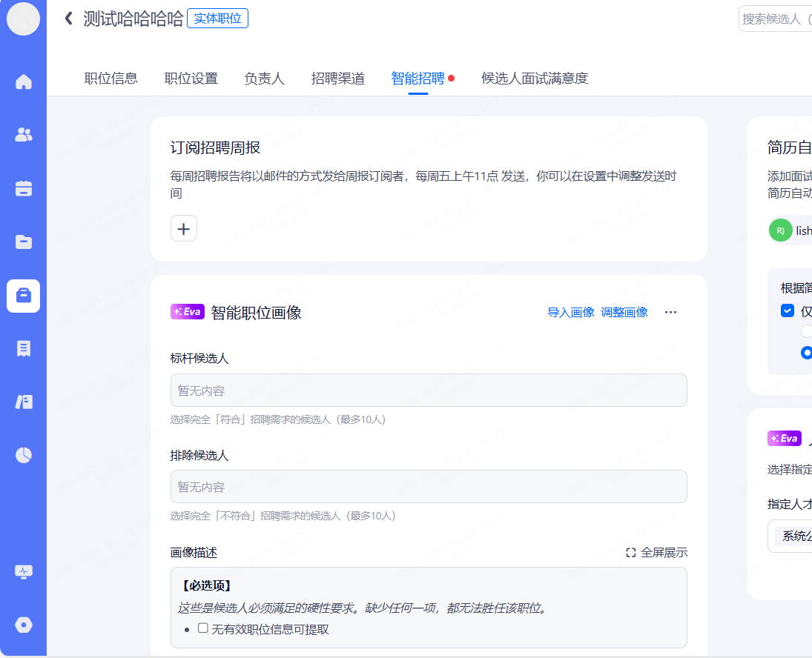The height and width of the screenshot is (658, 812).
Task: Select the checked radio button in right panel
Action: tap(806, 353)
